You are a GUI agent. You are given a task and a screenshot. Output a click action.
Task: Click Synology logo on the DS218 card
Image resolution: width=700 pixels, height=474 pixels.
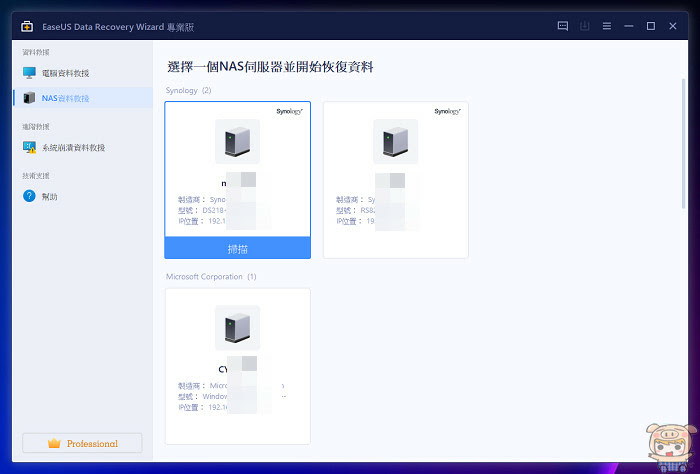[x=289, y=111]
